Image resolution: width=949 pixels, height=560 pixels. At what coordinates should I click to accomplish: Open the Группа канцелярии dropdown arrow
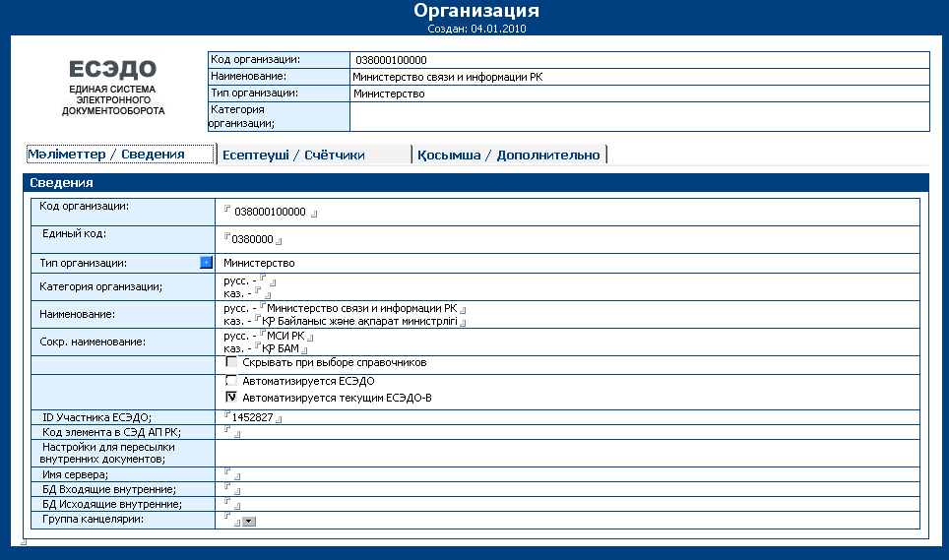tap(249, 522)
